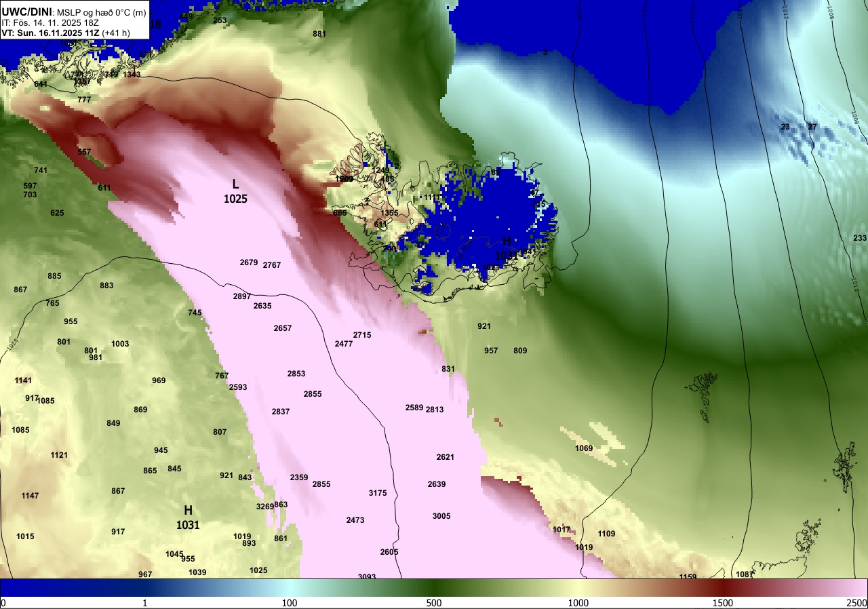Click the map value '2767'
868x609 pixels.
pyautogui.click(x=272, y=264)
